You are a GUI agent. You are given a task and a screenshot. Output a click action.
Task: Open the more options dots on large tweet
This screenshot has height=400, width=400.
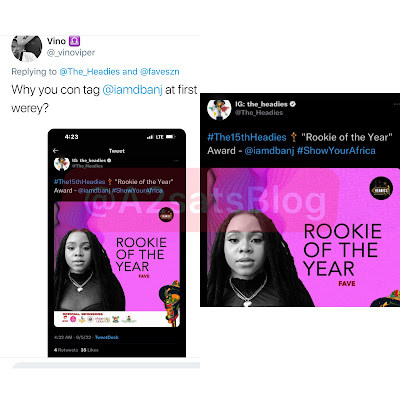[x=397, y=104]
